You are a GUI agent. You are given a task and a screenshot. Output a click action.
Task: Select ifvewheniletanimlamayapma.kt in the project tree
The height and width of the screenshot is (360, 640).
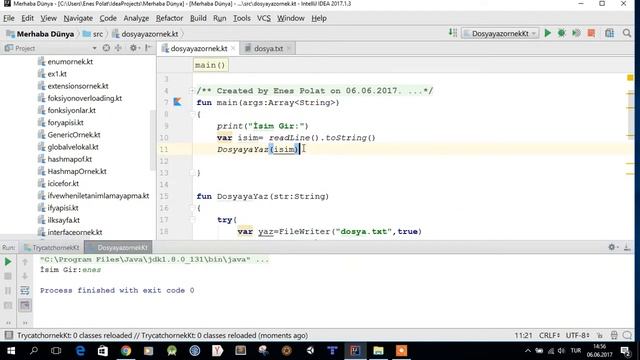tap(93, 196)
